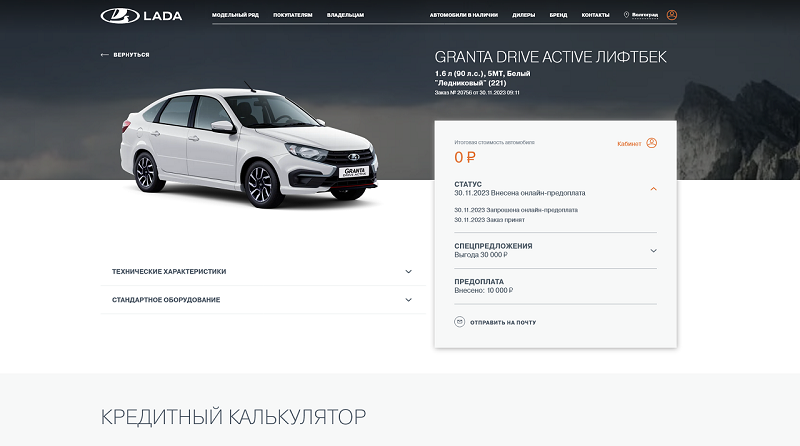
Task: Click text Внесено: 10 000 ₽
Action: point(484,290)
